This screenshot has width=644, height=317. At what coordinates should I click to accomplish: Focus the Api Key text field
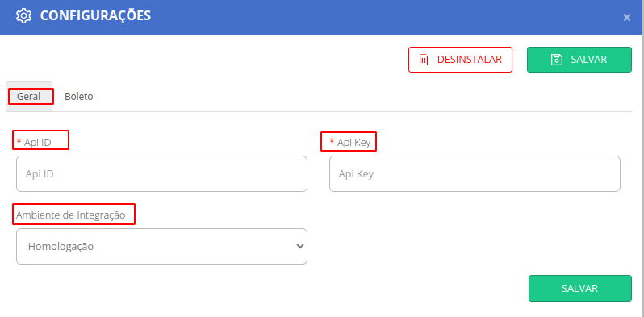click(475, 173)
